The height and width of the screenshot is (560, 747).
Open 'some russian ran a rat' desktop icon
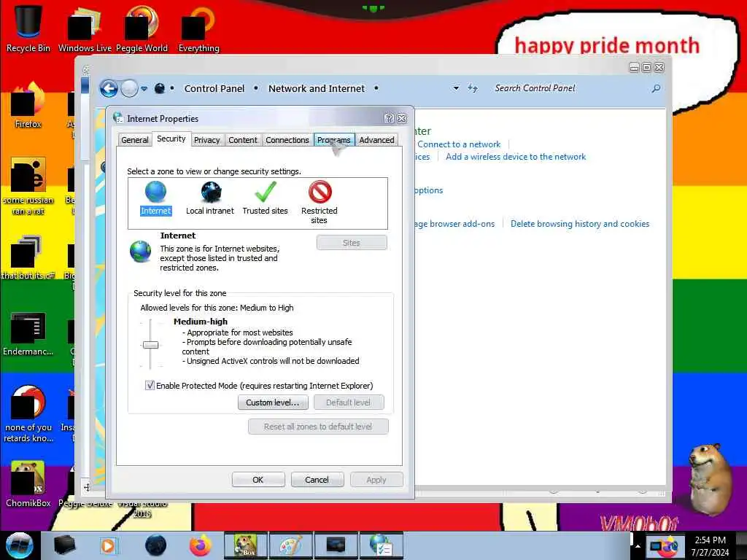point(28,186)
